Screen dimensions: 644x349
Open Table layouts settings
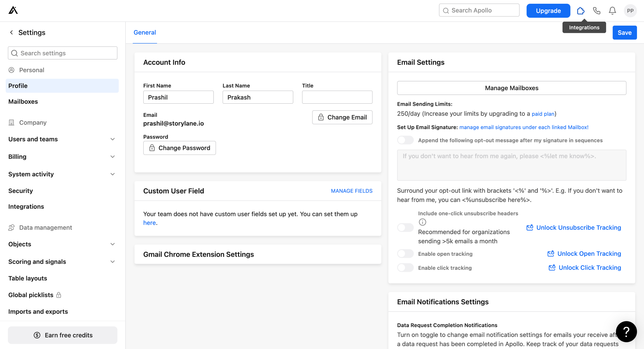click(x=62, y=278)
